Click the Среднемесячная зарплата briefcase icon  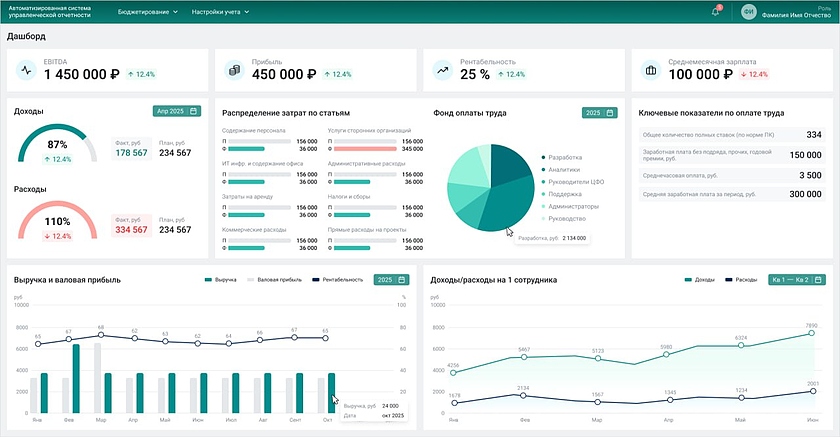[x=650, y=70]
